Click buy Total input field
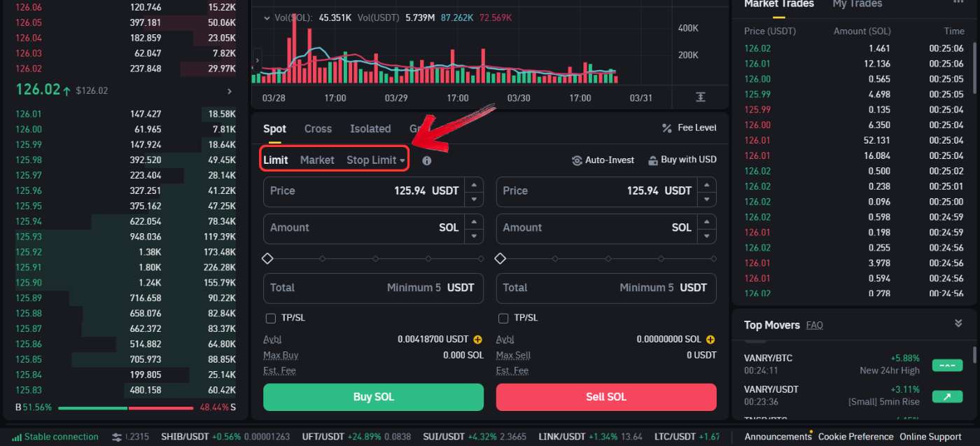 [x=373, y=288]
